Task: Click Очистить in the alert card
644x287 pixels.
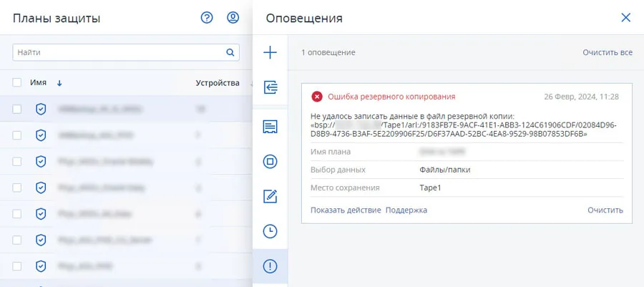Action: pyautogui.click(x=605, y=210)
